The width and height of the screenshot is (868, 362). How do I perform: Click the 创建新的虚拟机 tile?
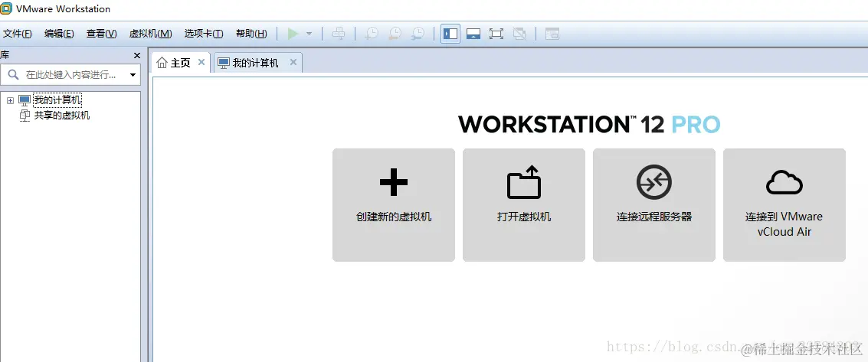tap(394, 205)
